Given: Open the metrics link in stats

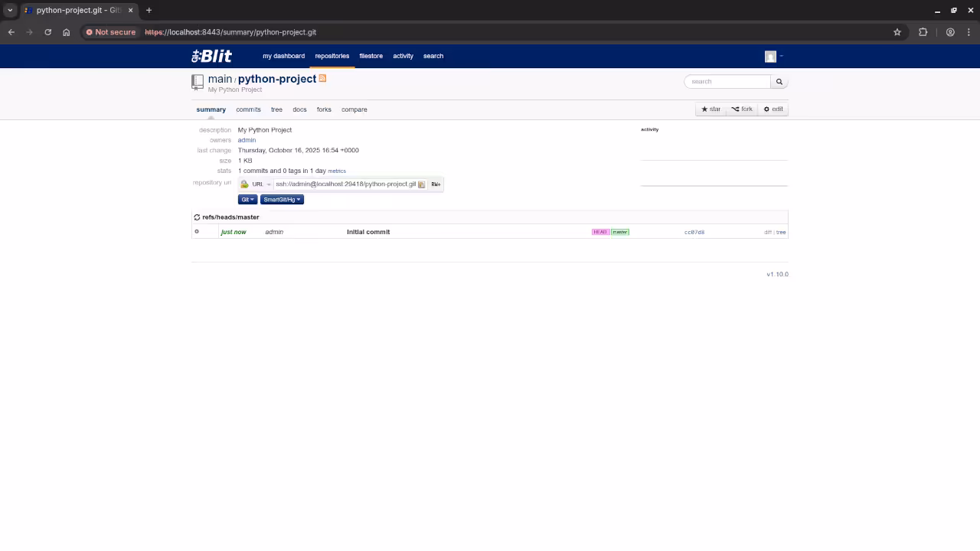Looking at the screenshot, I should coord(337,171).
